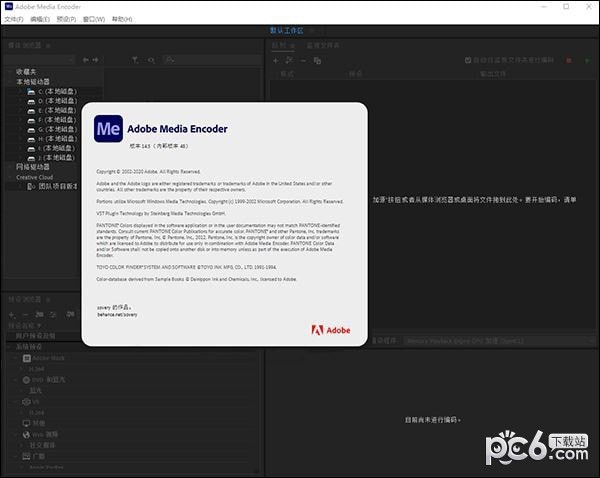Click the add output icon in queue toolbar
The height and width of the screenshot is (478, 600).
290,60
